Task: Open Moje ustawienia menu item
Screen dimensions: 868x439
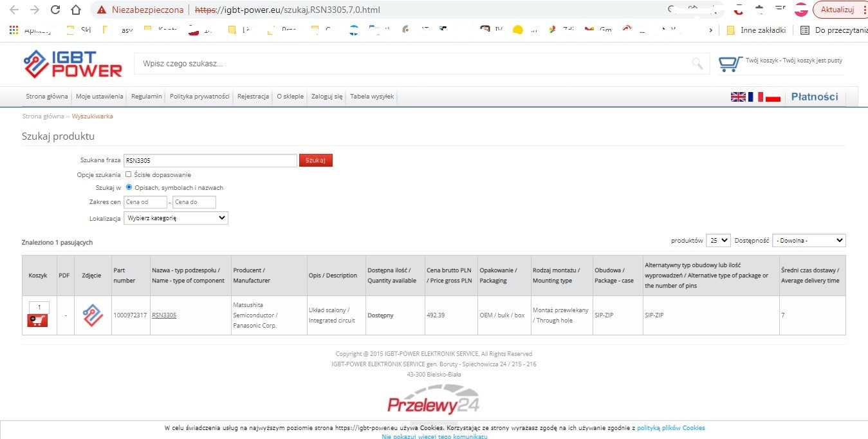Action: pos(99,97)
